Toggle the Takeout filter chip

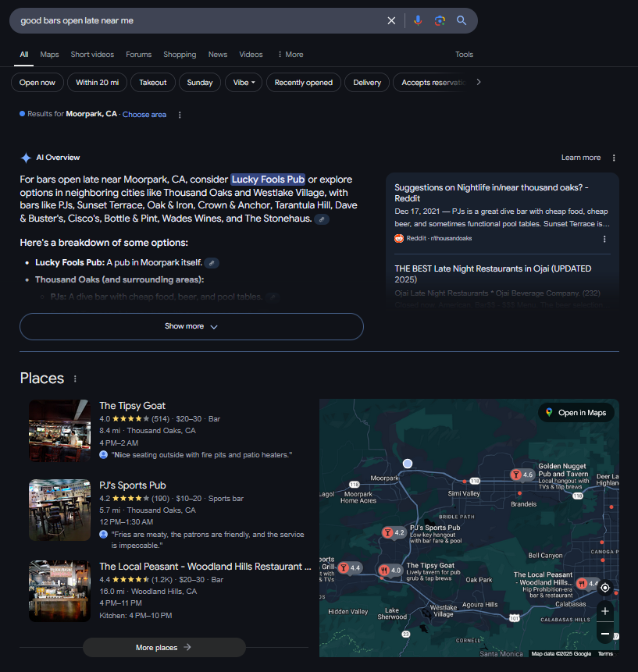pos(152,82)
